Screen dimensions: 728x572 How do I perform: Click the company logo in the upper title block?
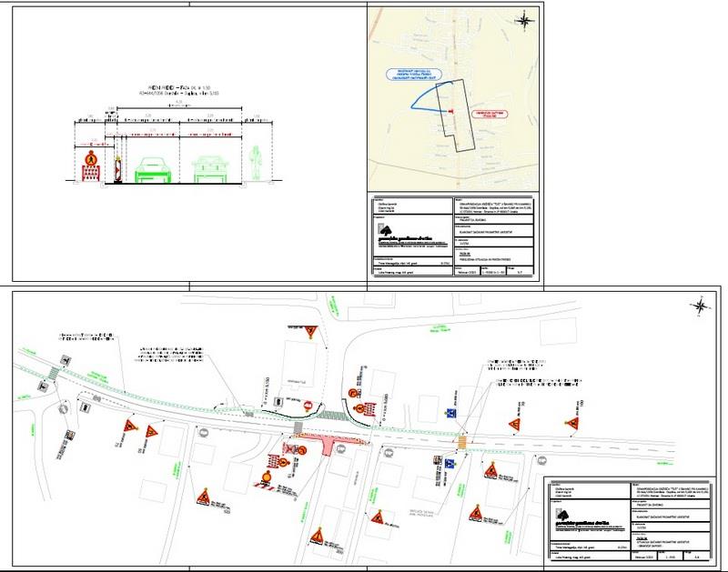pyautogui.click(x=384, y=233)
